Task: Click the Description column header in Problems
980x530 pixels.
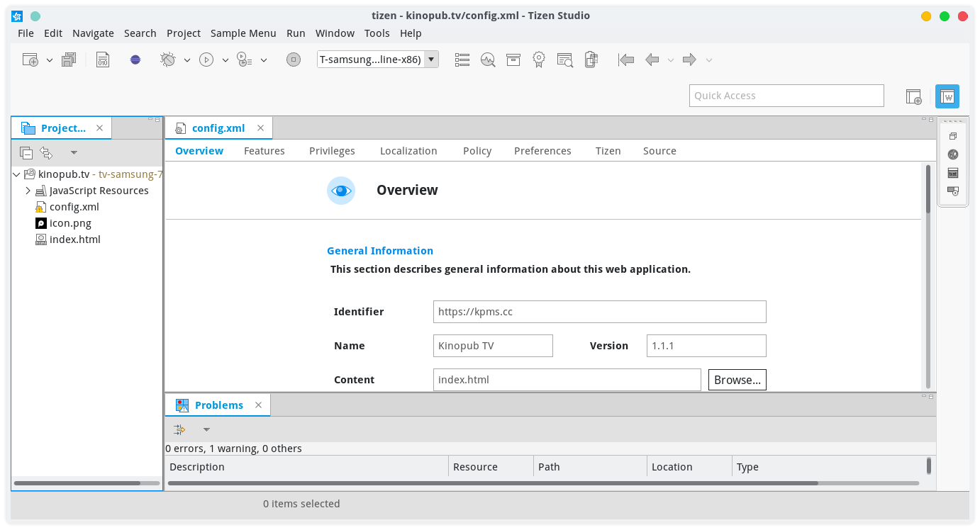Action: tap(307, 467)
